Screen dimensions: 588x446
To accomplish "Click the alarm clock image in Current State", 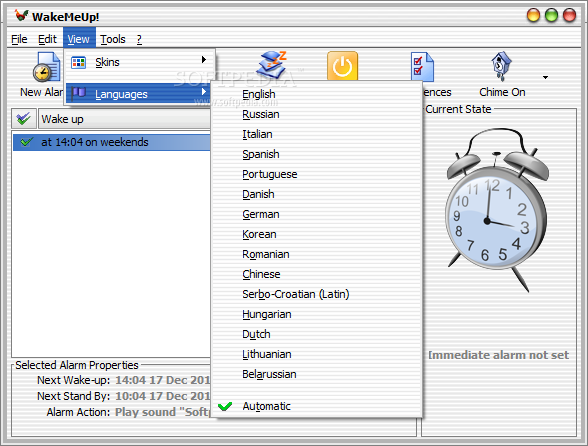I will tap(497, 210).
